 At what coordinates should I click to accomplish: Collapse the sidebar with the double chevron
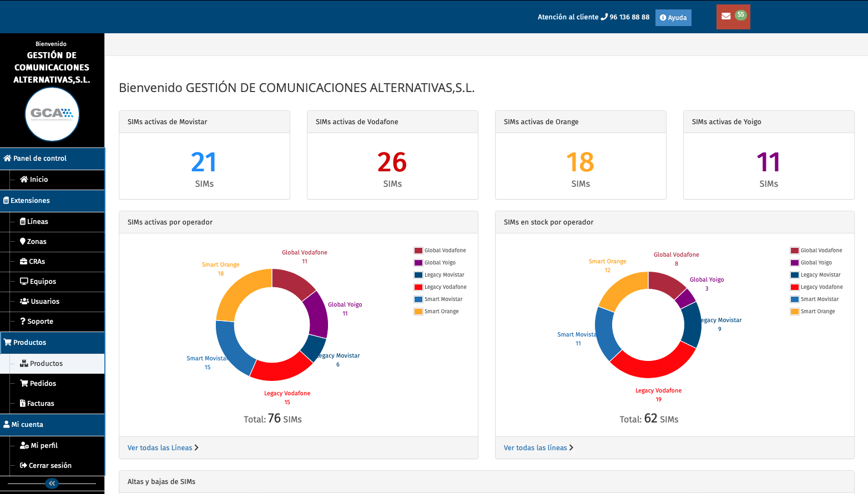click(x=52, y=483)
